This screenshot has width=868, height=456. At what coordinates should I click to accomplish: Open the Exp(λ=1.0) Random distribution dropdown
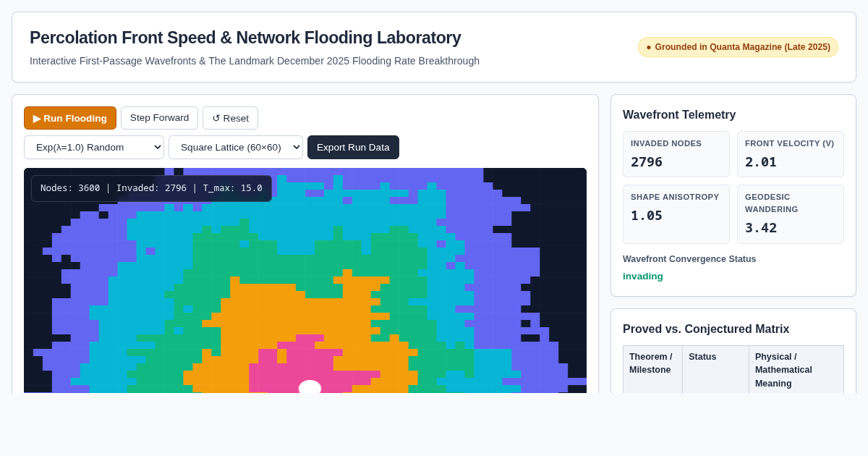click(94, 147)
